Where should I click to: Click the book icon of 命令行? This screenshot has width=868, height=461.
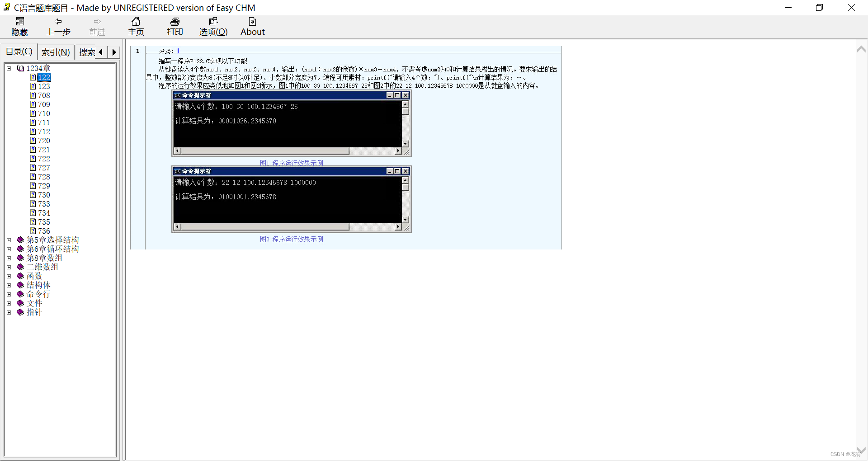pos(20,294)
